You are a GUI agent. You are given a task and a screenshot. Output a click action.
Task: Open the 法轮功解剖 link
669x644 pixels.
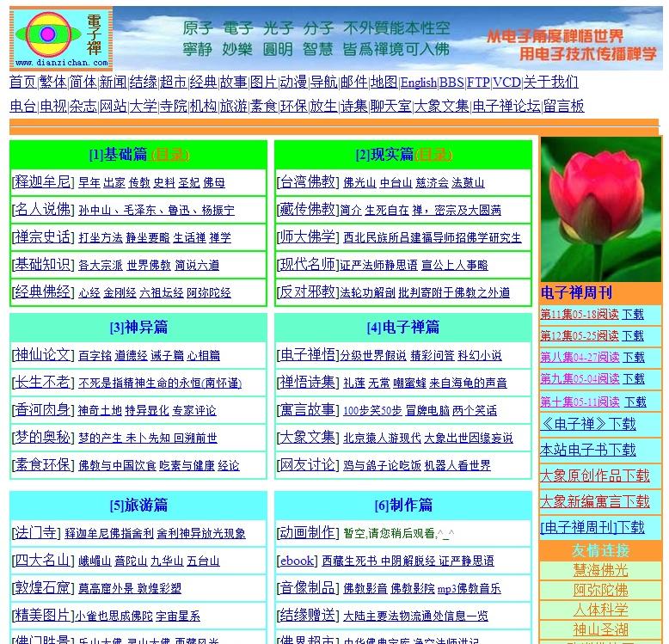pyautogui.click(x=367, y=292)
